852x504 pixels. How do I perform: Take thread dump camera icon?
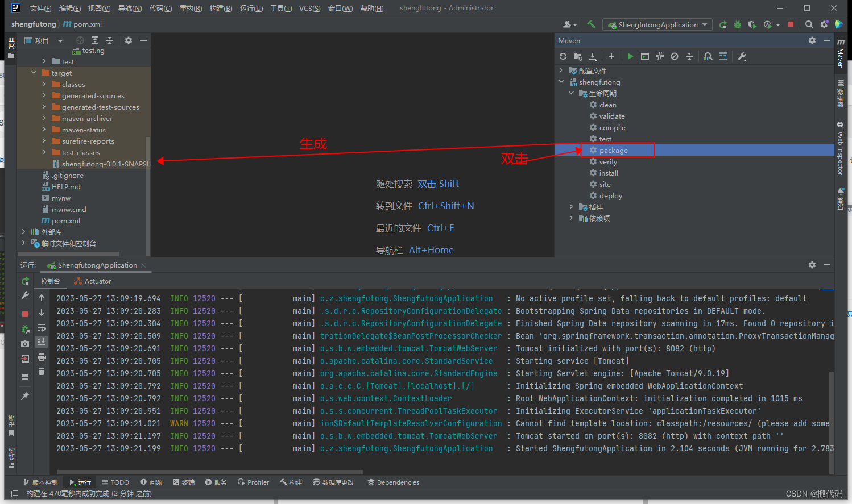[x=25, y=344]
